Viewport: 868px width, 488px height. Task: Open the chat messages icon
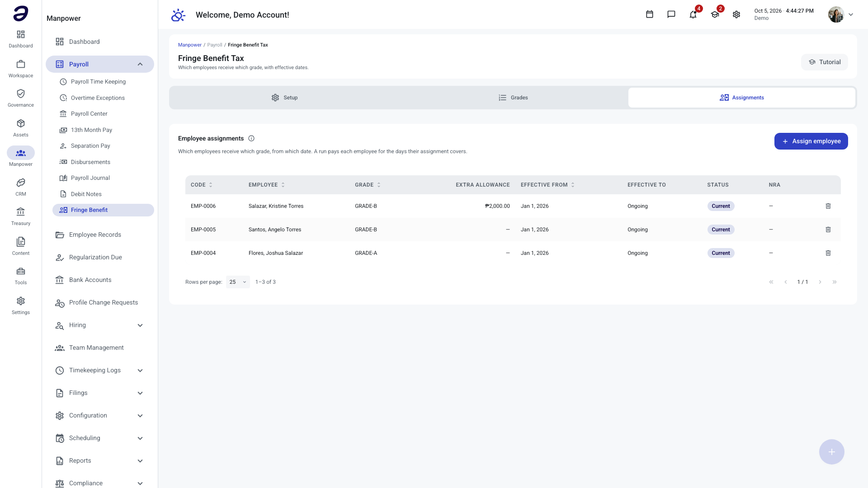[x=671, y=14]
